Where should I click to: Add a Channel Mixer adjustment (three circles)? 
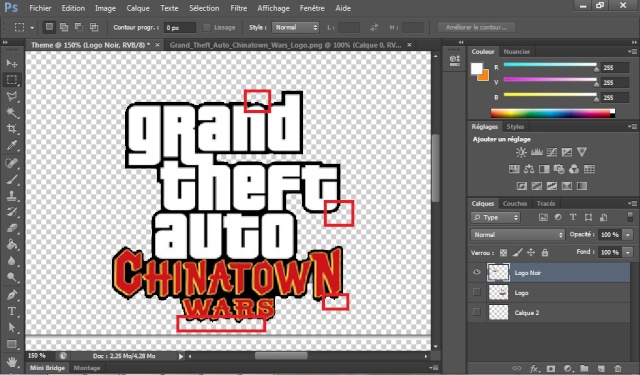click(574, 169)
